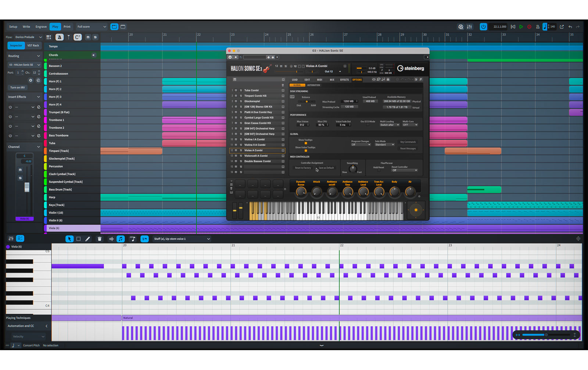
Task: Click Reset to Factory button
Action: 303,168
